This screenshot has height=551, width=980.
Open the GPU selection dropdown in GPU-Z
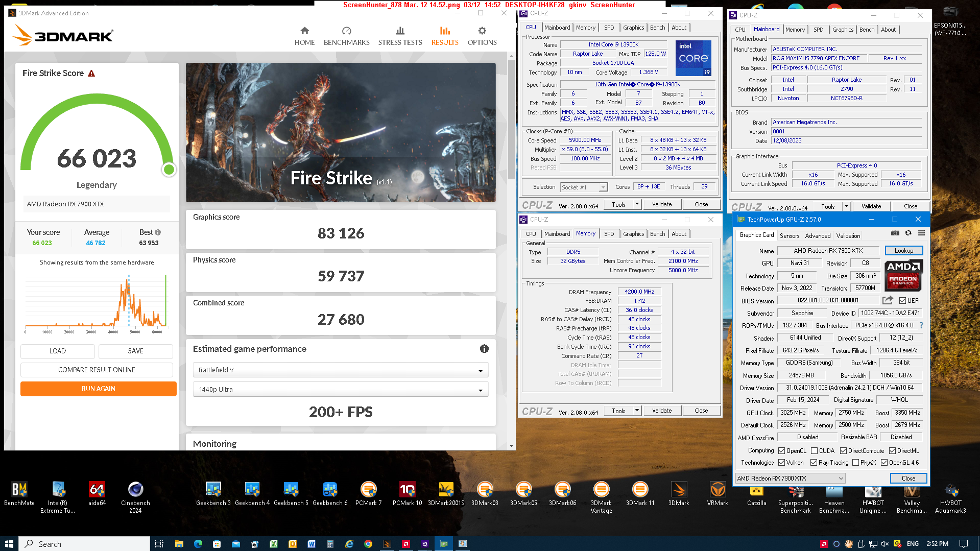tap(790, 478)
